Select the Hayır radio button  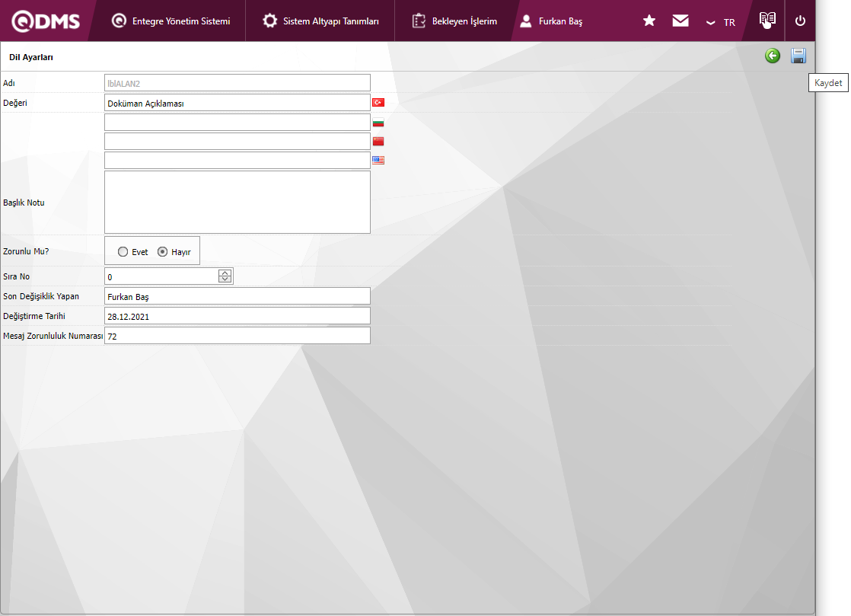(162, 252)
